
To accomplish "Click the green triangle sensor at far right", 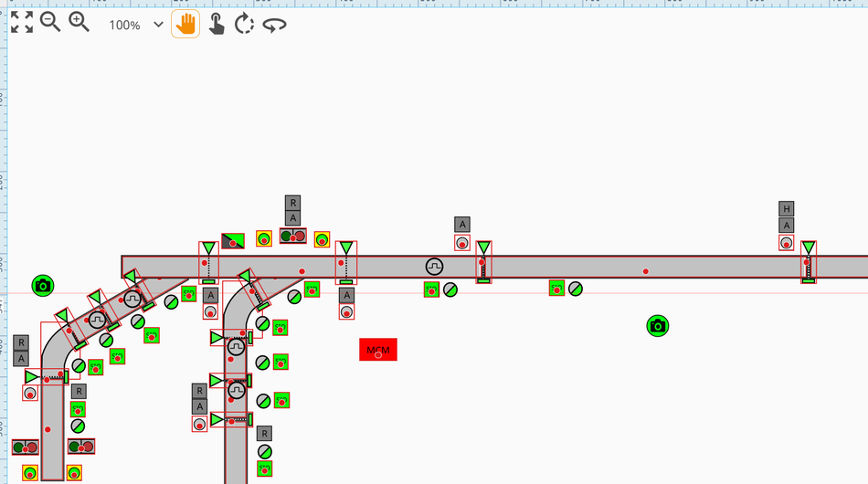I will [x=809, y=248].
